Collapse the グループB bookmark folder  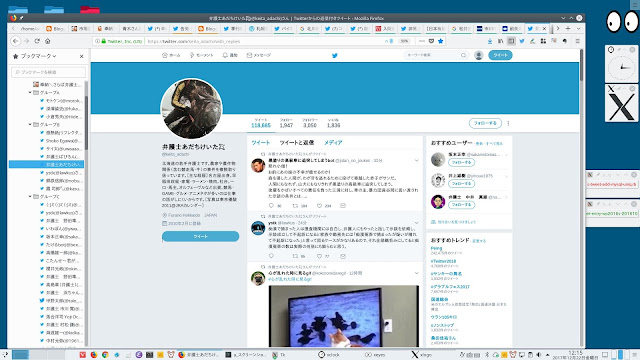[x=30, y=124]
